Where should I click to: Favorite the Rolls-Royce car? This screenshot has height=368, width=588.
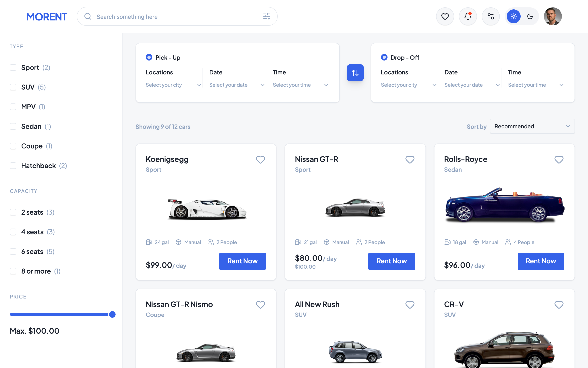tap(559, 160)
